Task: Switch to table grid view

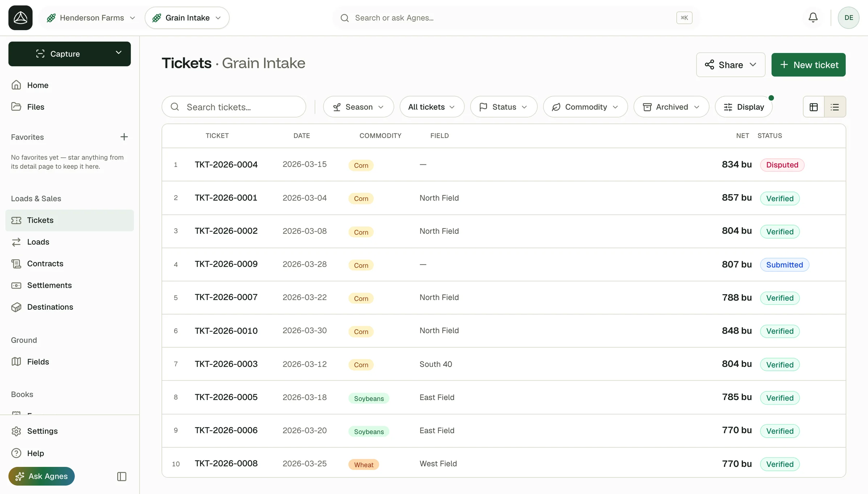Action: click(814, 107)
